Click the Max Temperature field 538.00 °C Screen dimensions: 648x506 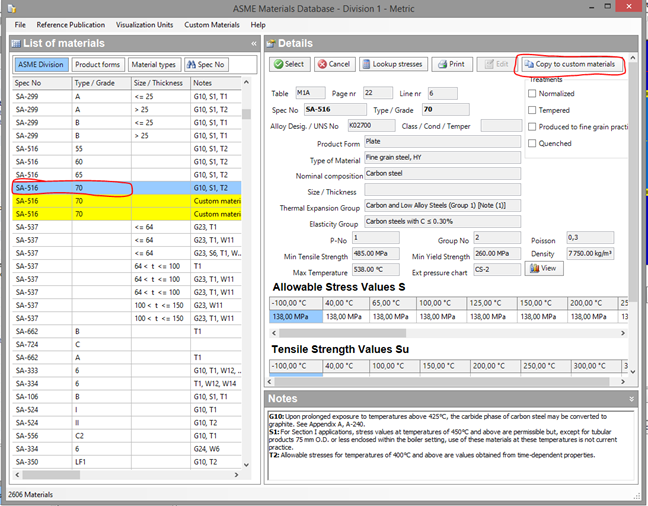pos(376,270)
